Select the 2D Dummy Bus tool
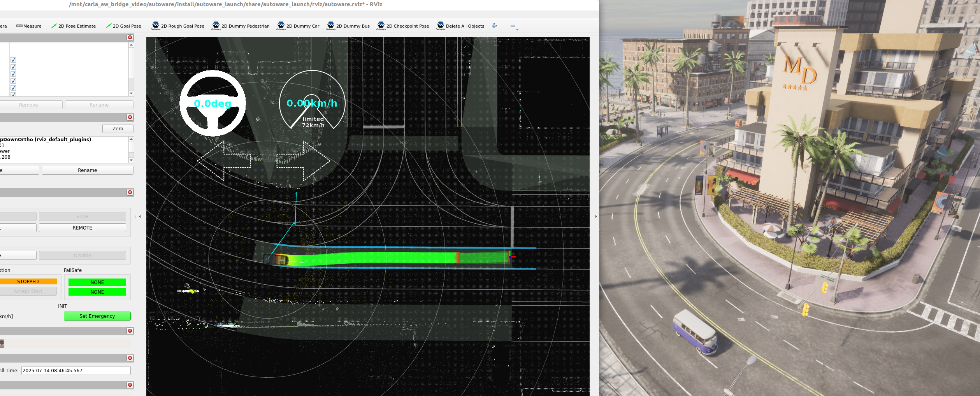980x396 pixels. [348, 26]
